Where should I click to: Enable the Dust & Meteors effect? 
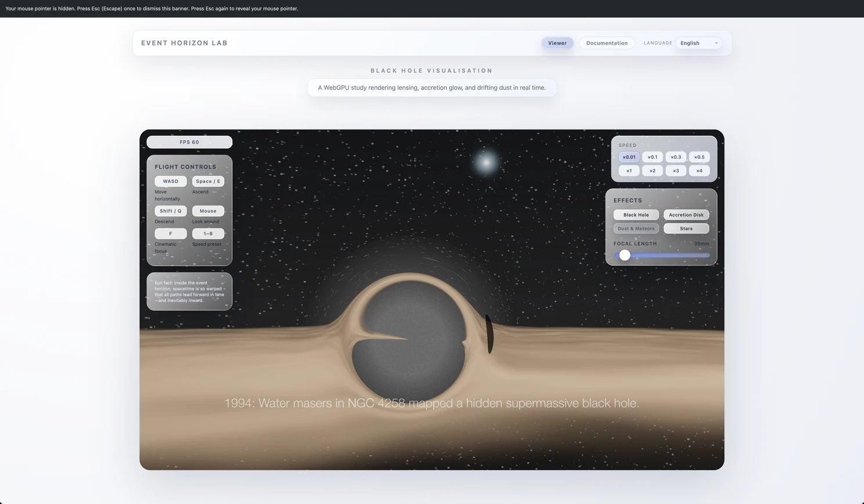pyautogui.click(x=636, y=229)
